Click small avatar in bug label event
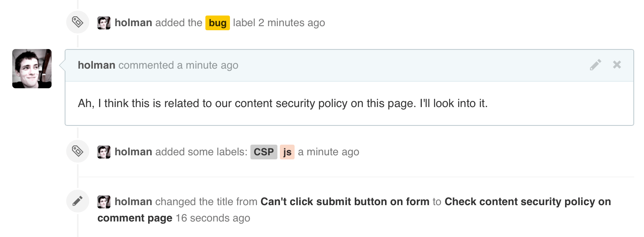This screenshot has height=237, width=644. (x=104, y=23)
